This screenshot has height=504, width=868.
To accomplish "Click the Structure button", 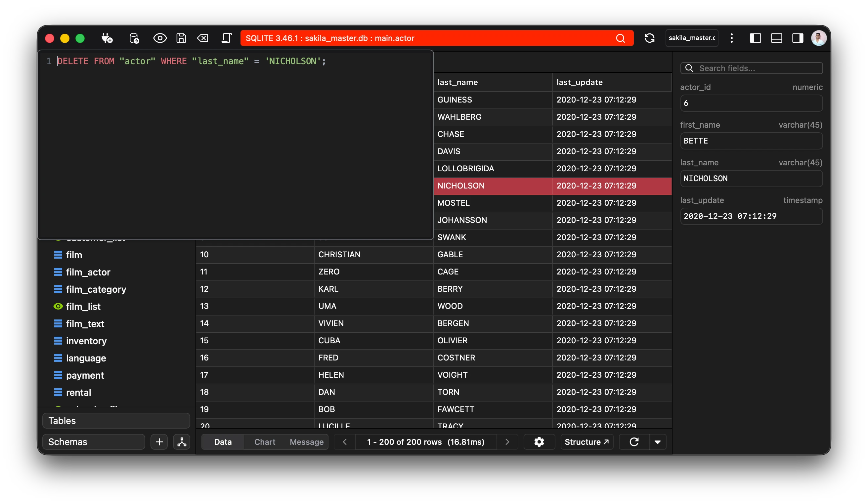I will click(x=586, y=442).
